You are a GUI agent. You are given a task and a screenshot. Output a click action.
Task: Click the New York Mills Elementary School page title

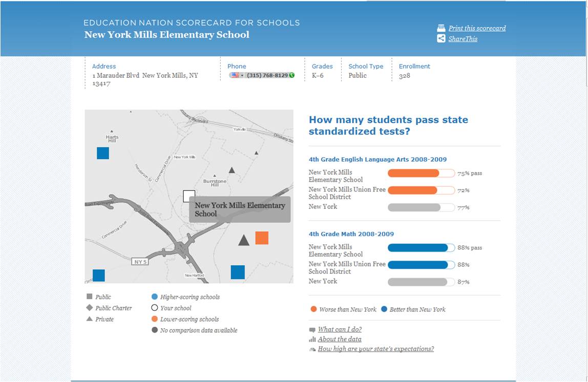tap(167, 35)
